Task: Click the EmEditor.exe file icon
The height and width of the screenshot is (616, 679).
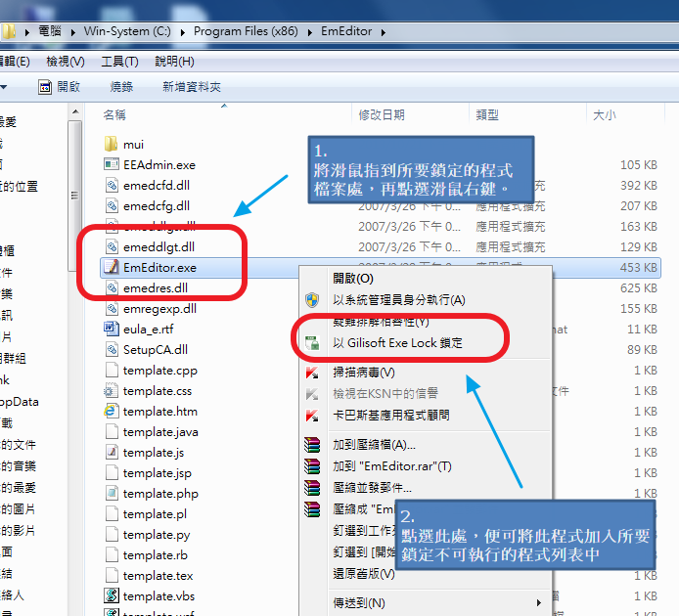Action: click(111, 267)
